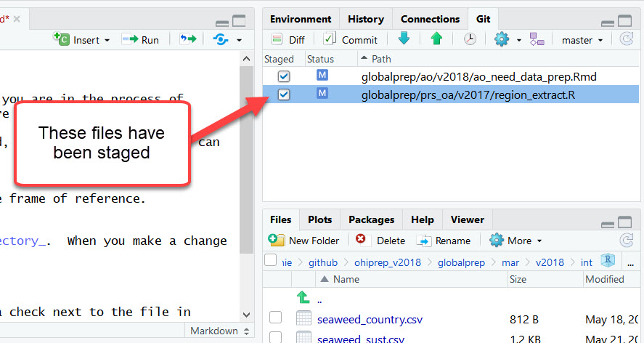Navigate to mar breadcrumb folder
The image size is (644, 343).
510,262
